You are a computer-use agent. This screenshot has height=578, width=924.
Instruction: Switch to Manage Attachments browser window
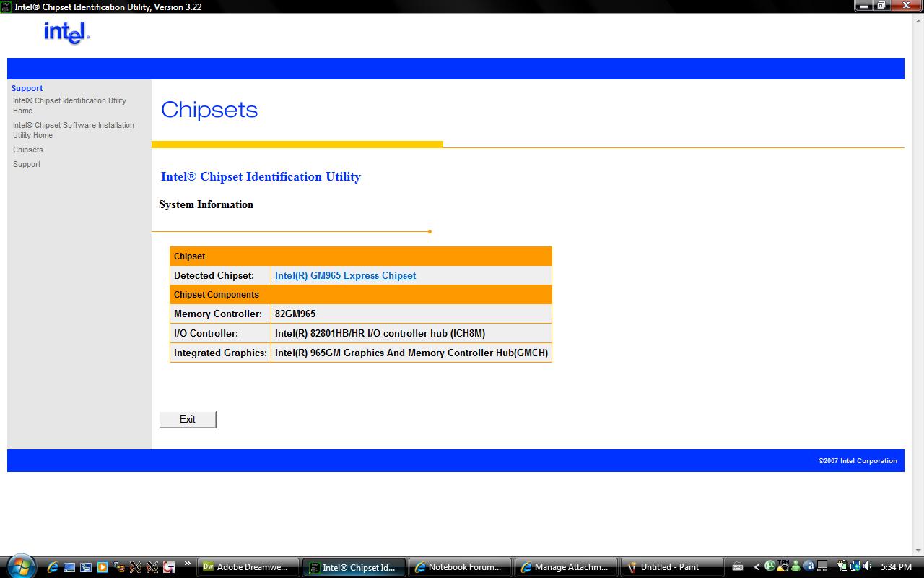click(x=566, y=567)
